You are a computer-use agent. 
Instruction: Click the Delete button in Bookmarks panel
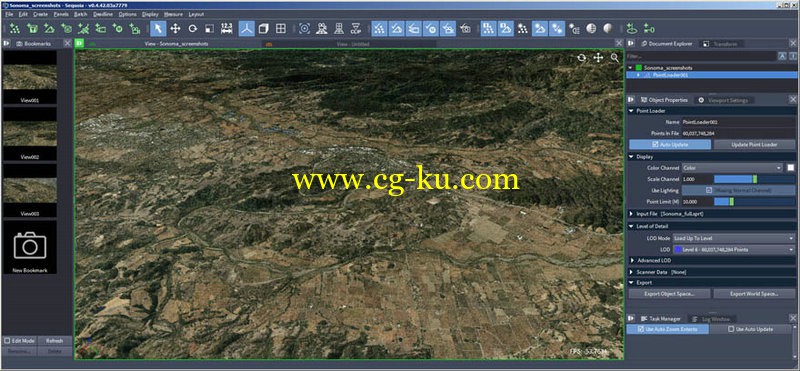tap(55, 351)
